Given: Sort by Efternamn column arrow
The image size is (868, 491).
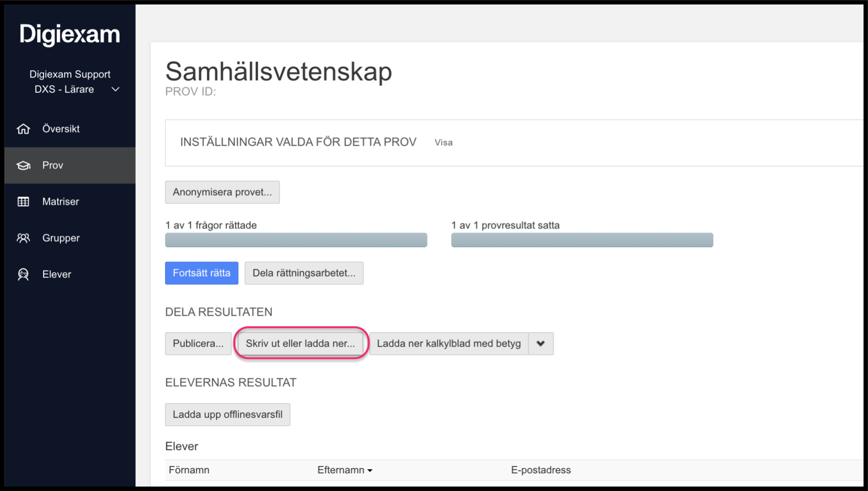Looking at the screenshot, I should pos(370,471).
